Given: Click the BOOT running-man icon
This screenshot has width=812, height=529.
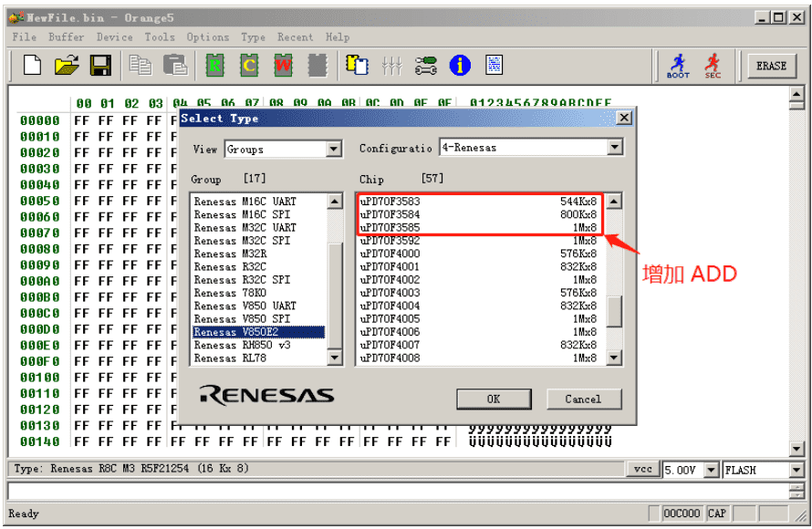Looking at the screenshot, I should 678,66.
